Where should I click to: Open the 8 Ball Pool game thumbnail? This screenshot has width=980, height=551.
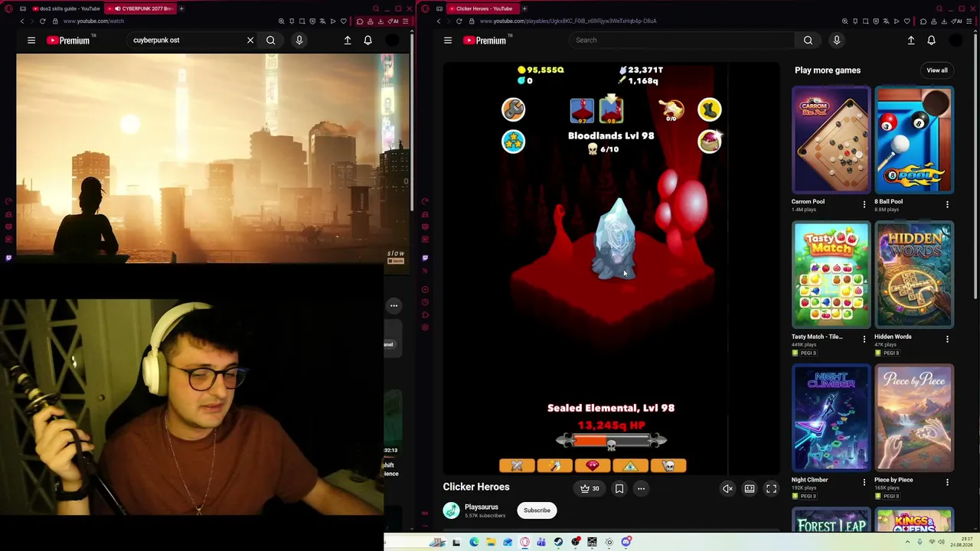pos(914,140)
